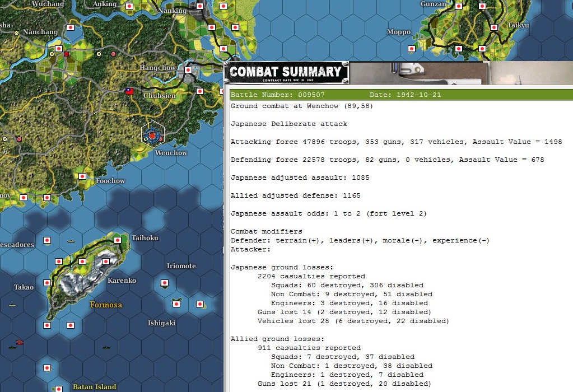Screen dimensions: 573x392
Task: Select the Japanese base flag near Taikyu
Action: [x=494, y=27]
